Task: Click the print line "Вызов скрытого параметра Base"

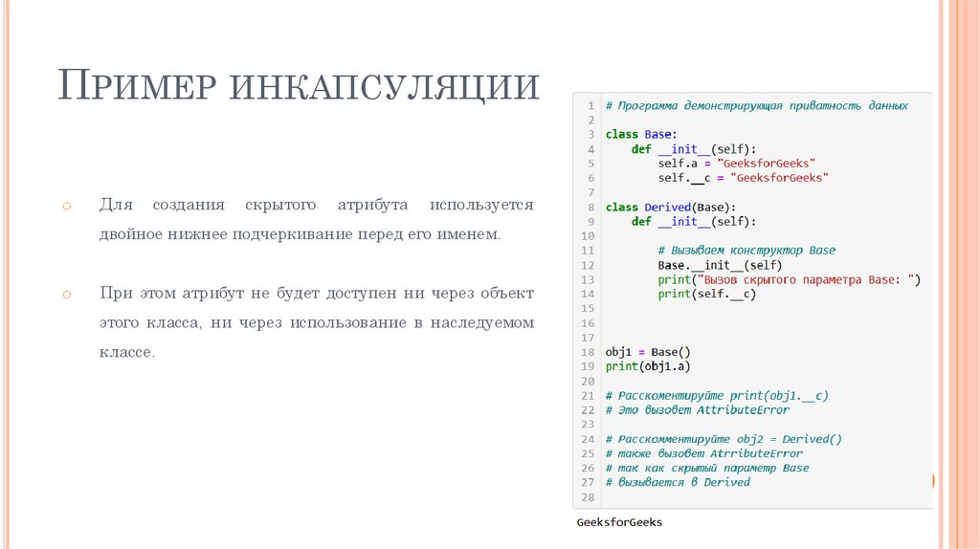Action: click(x=790, y=280)
